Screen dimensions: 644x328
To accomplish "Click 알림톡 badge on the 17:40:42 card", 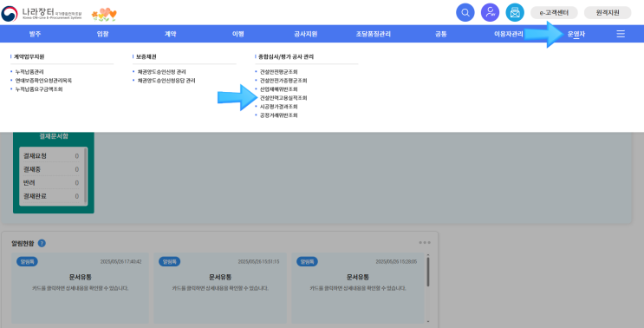I will click(x=27, y=261).
